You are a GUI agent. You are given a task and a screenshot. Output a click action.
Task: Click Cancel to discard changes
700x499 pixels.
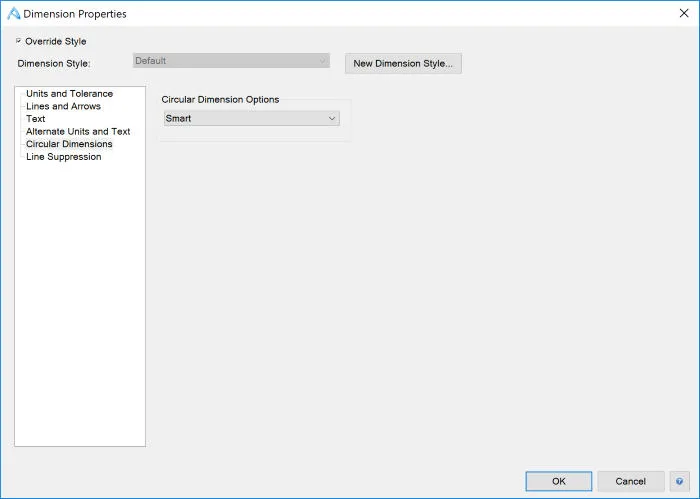click(631, 481)
